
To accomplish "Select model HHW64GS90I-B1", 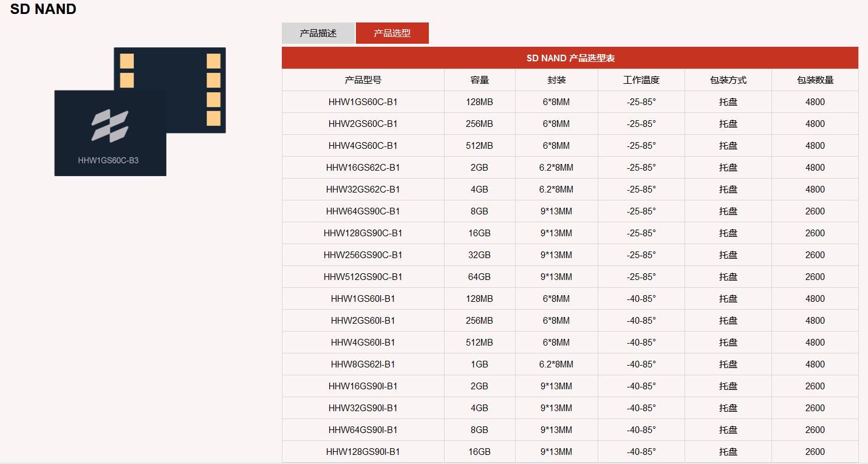I will [x=363, y=430].
